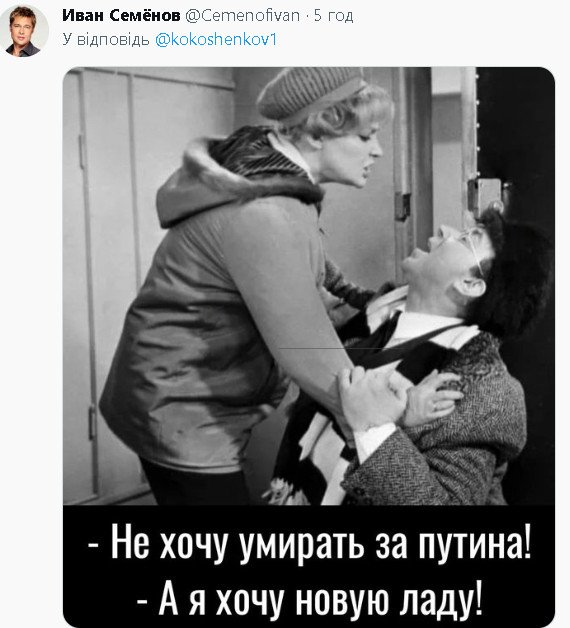Click the black caption bar of the meme
Image resolution: width=570 pixels, height=628 pixels.
click(309, 566)
